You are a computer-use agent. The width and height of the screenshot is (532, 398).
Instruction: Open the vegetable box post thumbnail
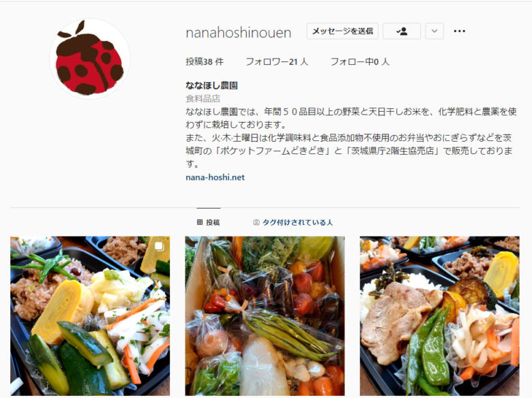265,316
